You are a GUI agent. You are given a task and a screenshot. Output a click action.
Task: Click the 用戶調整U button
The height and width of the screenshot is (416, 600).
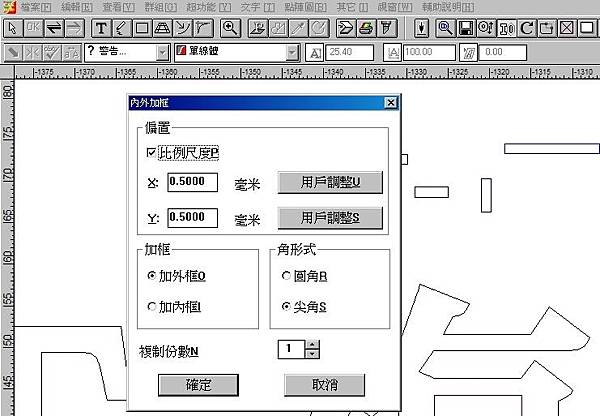click(330, 182)
